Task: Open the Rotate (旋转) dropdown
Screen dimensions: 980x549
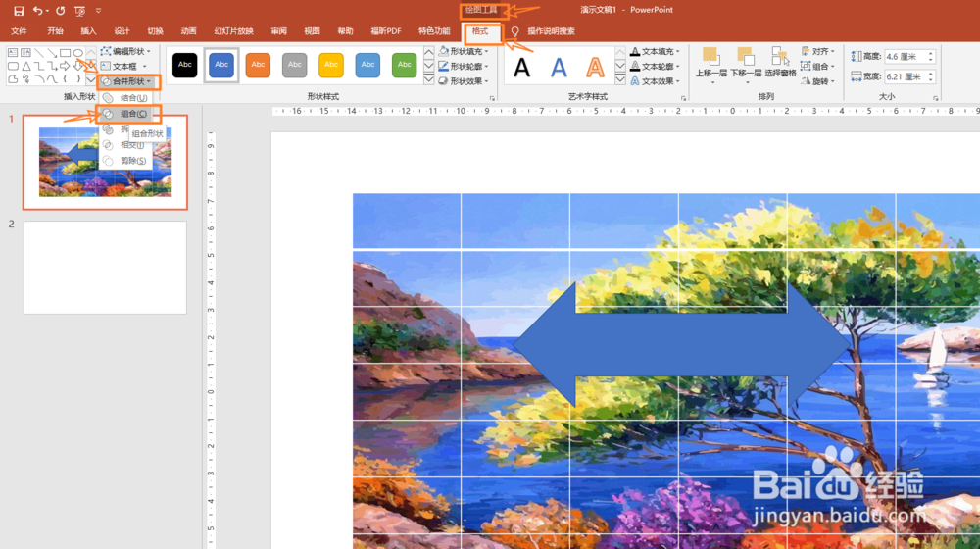Action: pyautogui.click(x=818, y=81)
